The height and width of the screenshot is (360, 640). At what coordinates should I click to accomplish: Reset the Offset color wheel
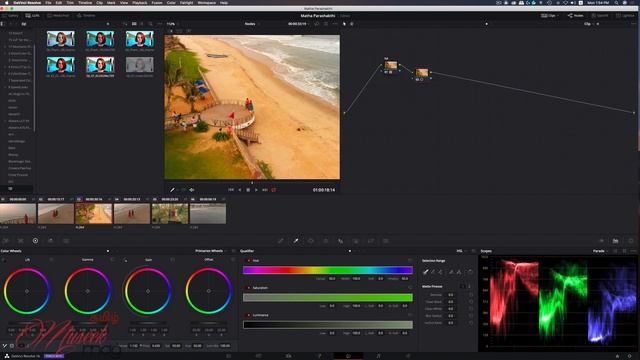(233, 260)
